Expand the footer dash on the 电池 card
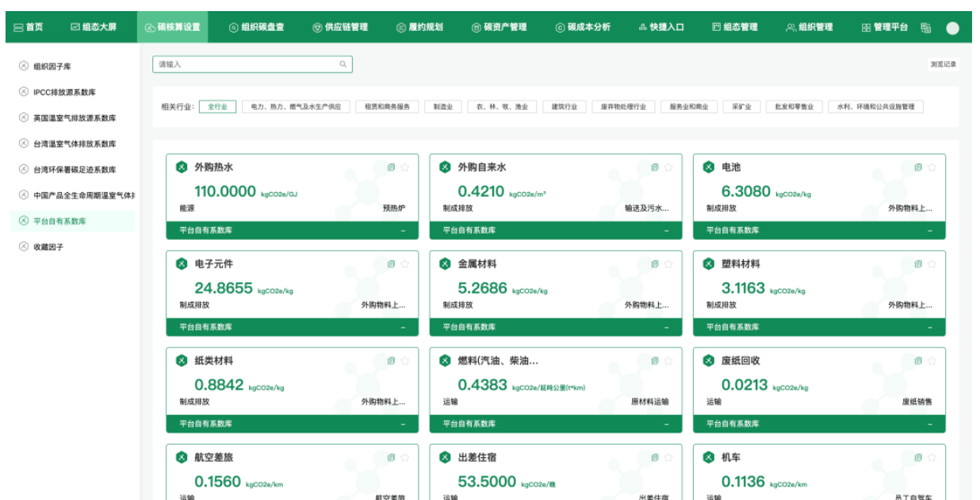This screenshot has width=980, height=500. point(929,231)
